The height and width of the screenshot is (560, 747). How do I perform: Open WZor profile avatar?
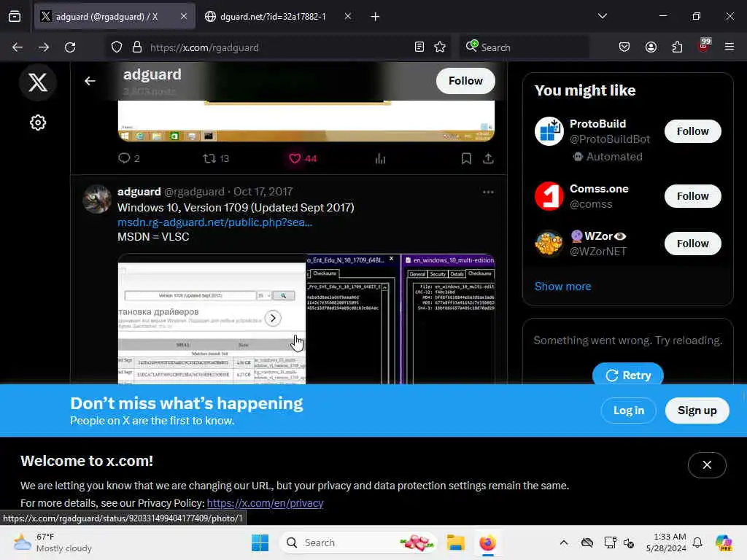click(x=549, y=244)
